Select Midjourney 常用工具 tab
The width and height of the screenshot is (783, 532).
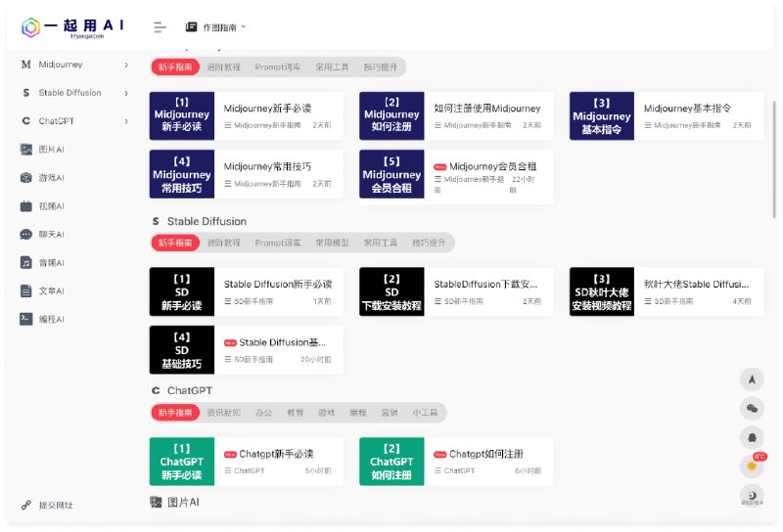[x=332, y=66]
